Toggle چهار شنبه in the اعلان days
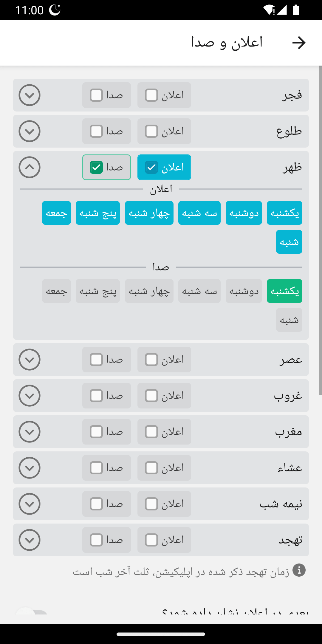Screen dimensions: 322x644 [x=149, y=213]
